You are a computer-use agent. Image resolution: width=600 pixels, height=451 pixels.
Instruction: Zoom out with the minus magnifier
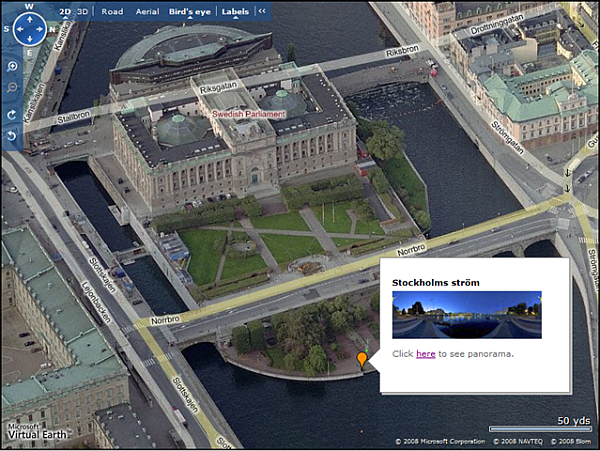pos(12,88)
